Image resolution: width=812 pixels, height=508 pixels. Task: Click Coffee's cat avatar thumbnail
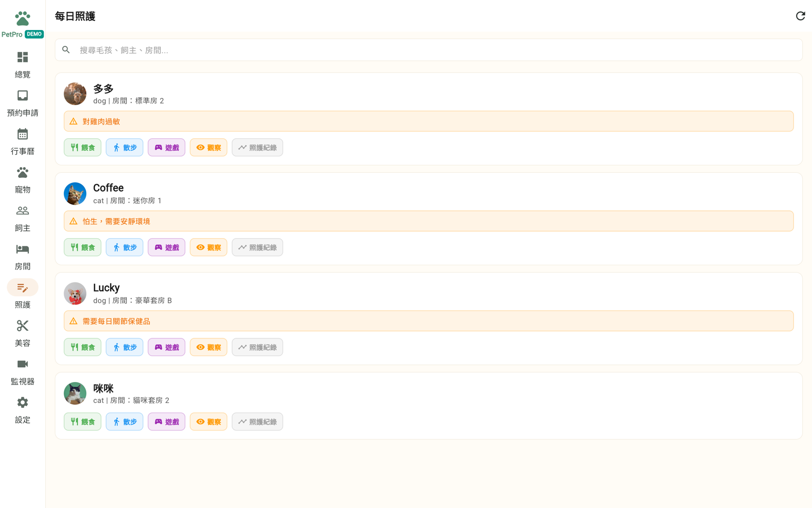click(75, 194)
